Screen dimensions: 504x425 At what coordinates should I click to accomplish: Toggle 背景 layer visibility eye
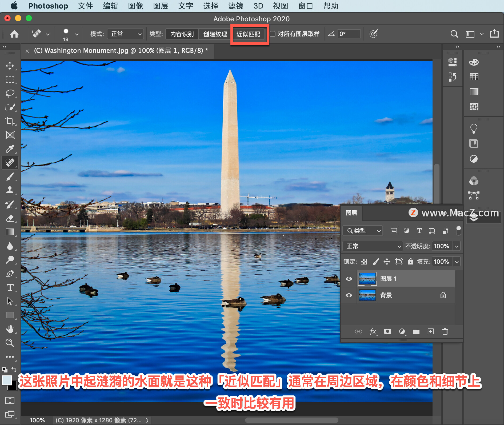(349, 295)
